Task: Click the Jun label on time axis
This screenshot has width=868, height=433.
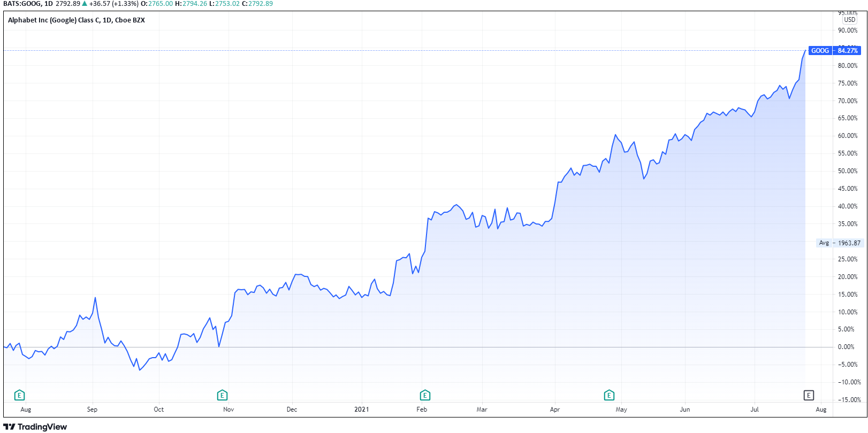Action: [685, 409]
